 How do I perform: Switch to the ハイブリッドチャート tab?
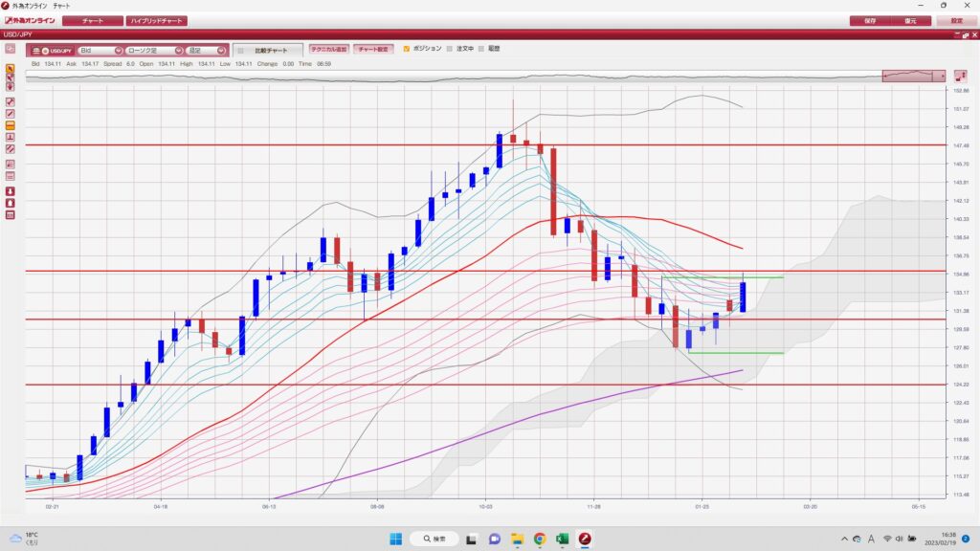pos(157,20)
